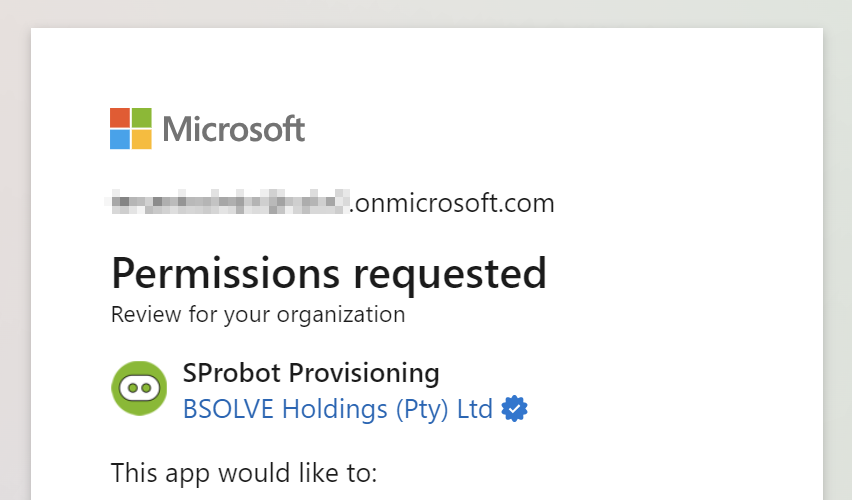Click the SProbot green robot app icon
This screenshot has width=852, height=500.
139,388
